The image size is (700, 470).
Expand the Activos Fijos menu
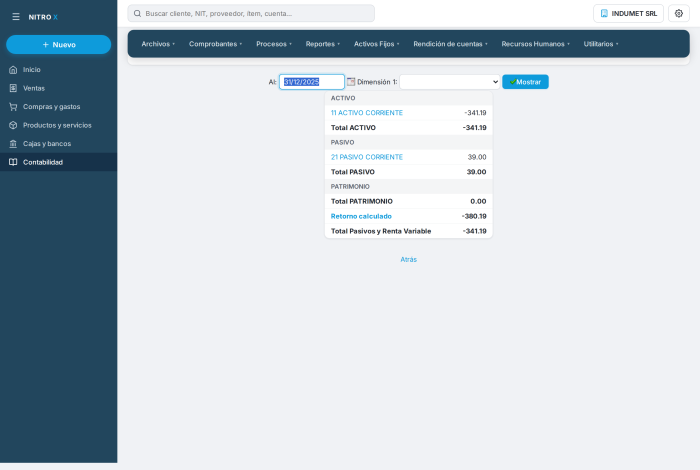point(376,44)
